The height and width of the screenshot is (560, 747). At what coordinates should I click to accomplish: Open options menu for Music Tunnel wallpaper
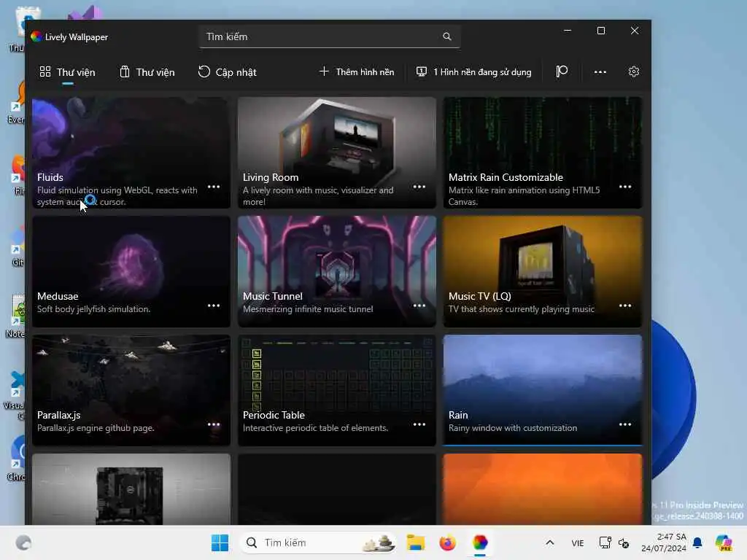[419, 306]
